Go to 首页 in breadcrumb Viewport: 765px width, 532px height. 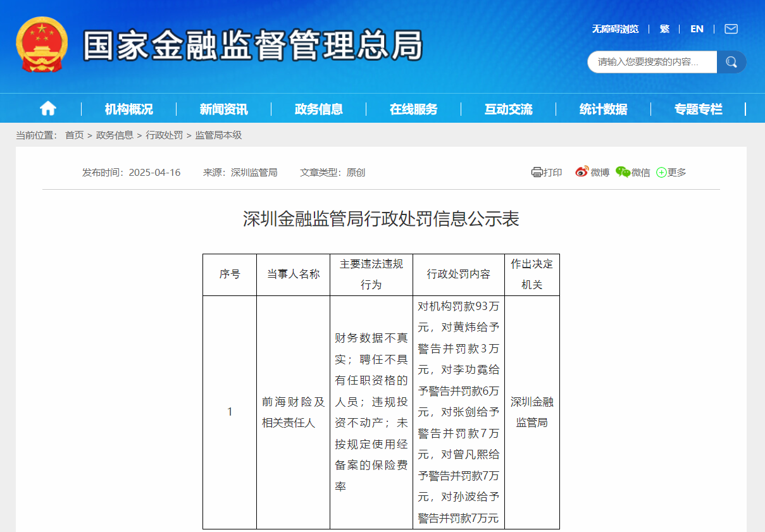(74, 135)
